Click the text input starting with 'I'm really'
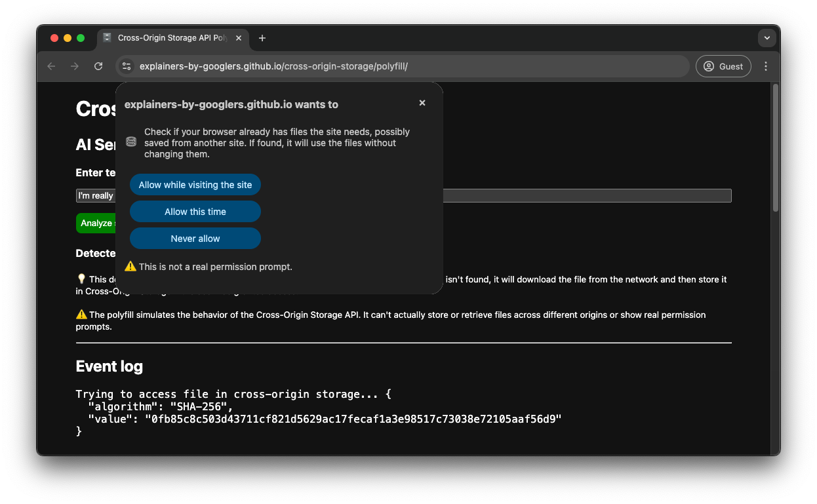 (x=96, y=195)
